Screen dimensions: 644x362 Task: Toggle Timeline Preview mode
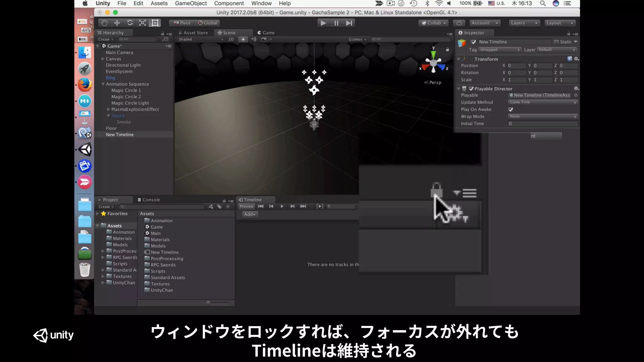246,206
